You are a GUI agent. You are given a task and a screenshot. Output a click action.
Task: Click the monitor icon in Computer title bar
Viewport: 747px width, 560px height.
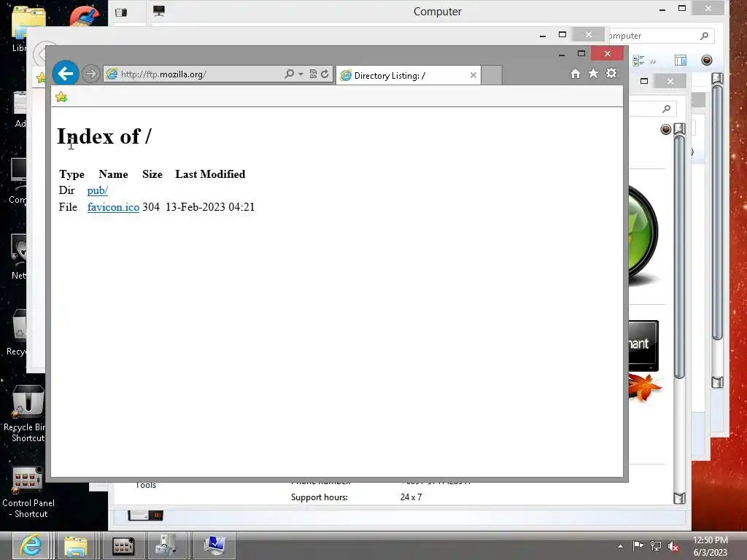[158, 11]
